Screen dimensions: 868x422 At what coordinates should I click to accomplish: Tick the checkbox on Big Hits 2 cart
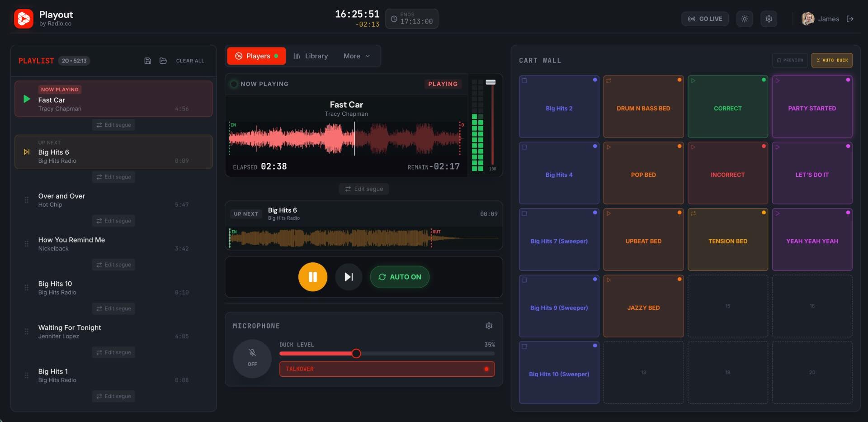524,81
